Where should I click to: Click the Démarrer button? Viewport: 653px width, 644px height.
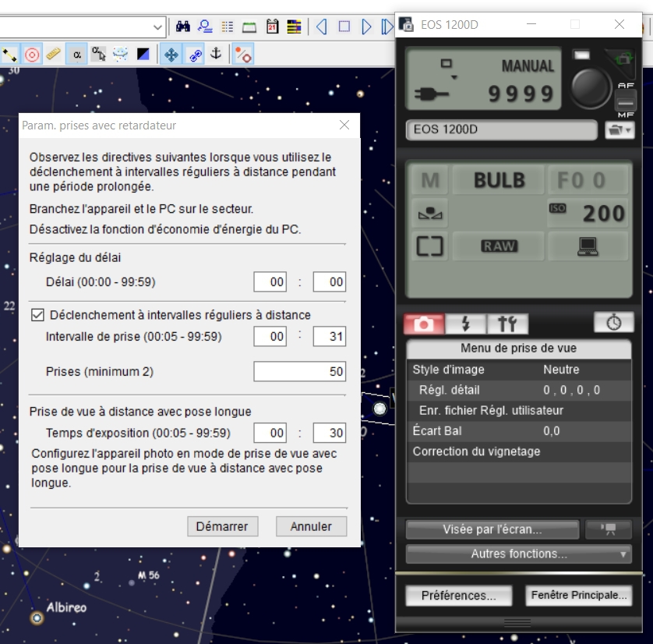[222, 526]
